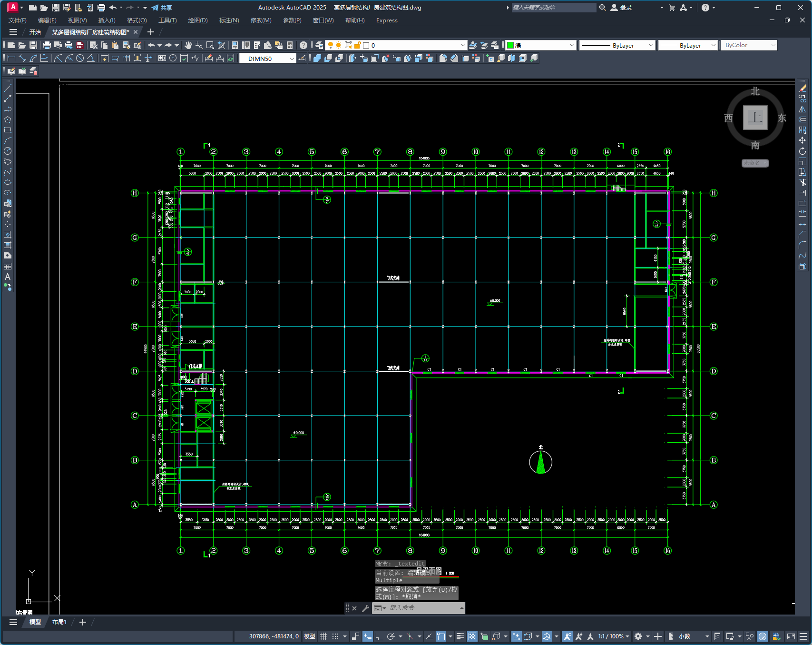The image size is (812, 645).
Task: Select the multiline Text tool
Action: (x=8, y=277)
